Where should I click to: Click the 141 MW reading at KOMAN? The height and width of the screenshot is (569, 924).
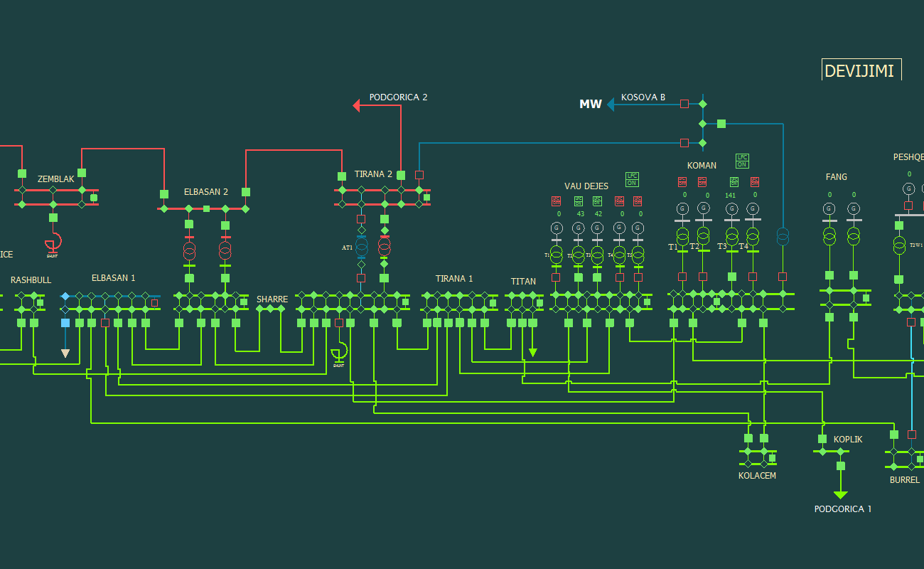[x=730, y=195]
